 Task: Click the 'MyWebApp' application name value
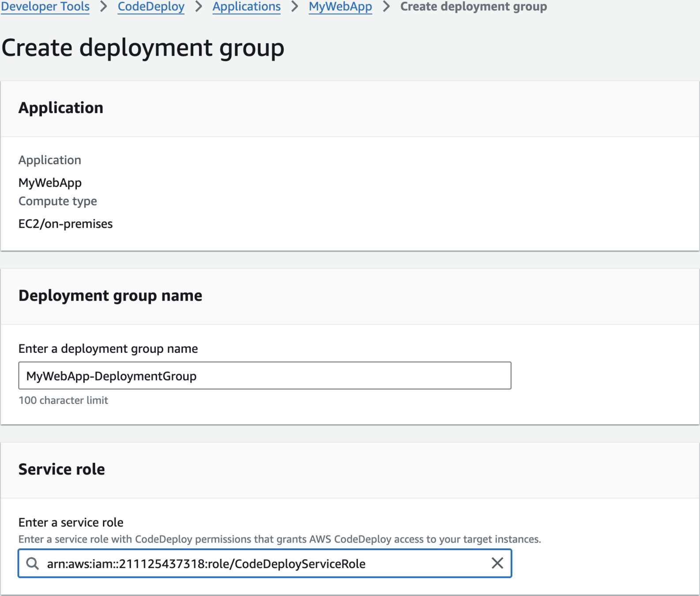50,182
